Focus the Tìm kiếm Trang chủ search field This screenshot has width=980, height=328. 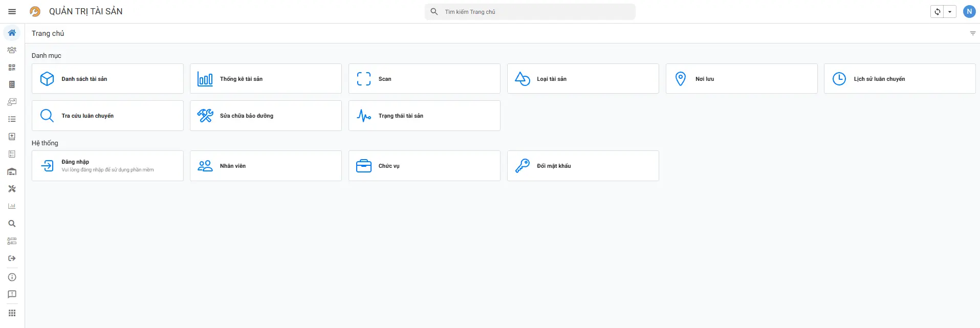pyautogui.click(x=530, y=12)
